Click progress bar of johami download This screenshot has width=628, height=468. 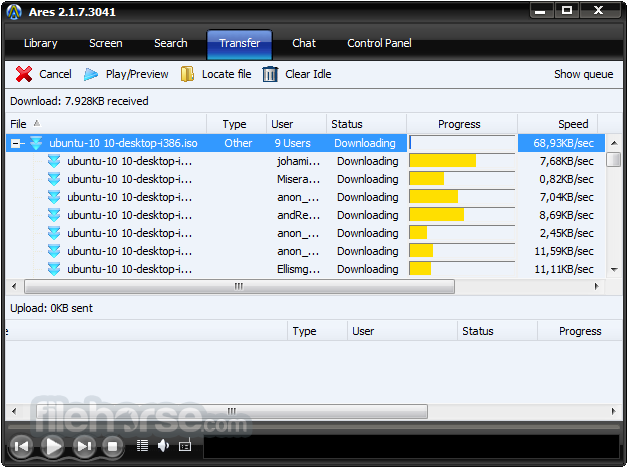tap(462, 161)
